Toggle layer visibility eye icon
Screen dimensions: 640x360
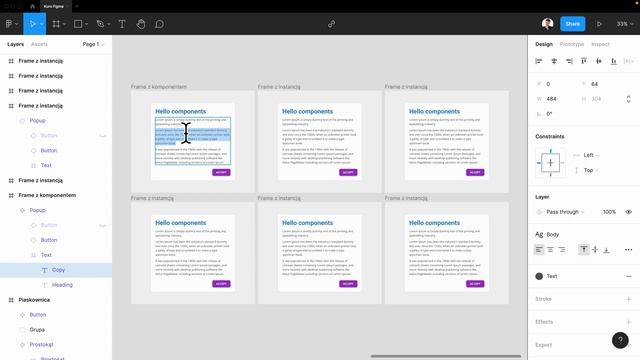coord(629,212)
